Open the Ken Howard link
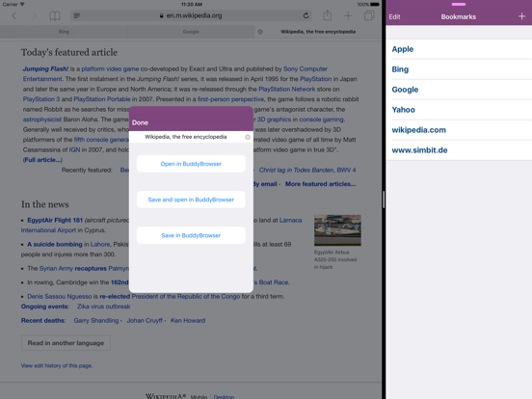The height and width of the screenshot is (399, 532). click(x=188, y=320)
